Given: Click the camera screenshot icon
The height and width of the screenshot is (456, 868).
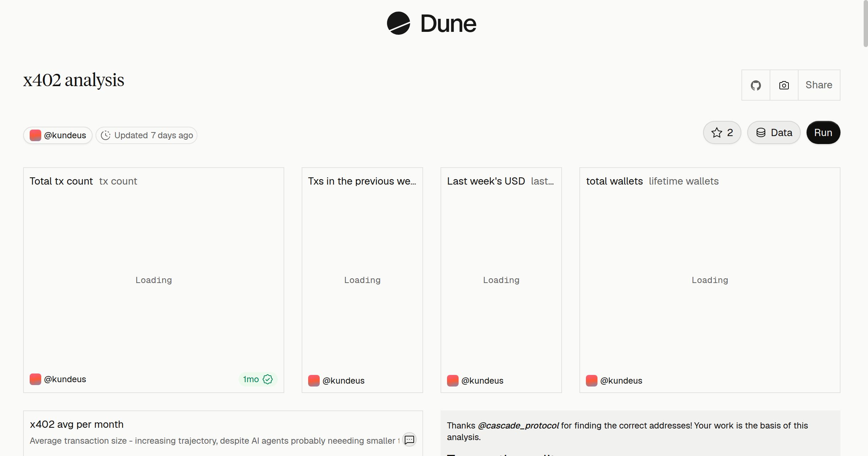Looking at the screenshot, I should [x=784, y=85].
